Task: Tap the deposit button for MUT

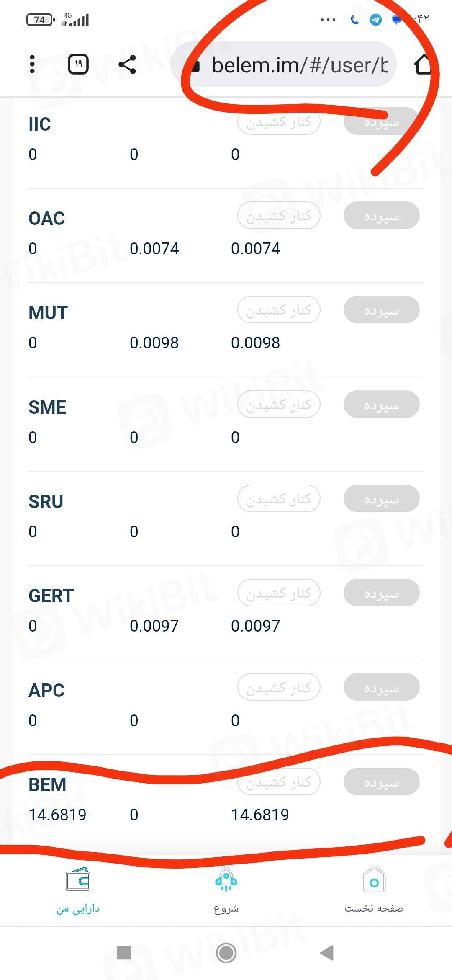Action: pyautogui.click(x=381, y=310)
